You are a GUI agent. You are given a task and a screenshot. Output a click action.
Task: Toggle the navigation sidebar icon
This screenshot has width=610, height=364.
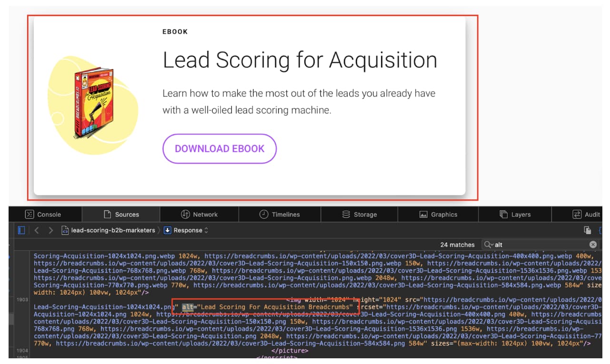point(21,230)
